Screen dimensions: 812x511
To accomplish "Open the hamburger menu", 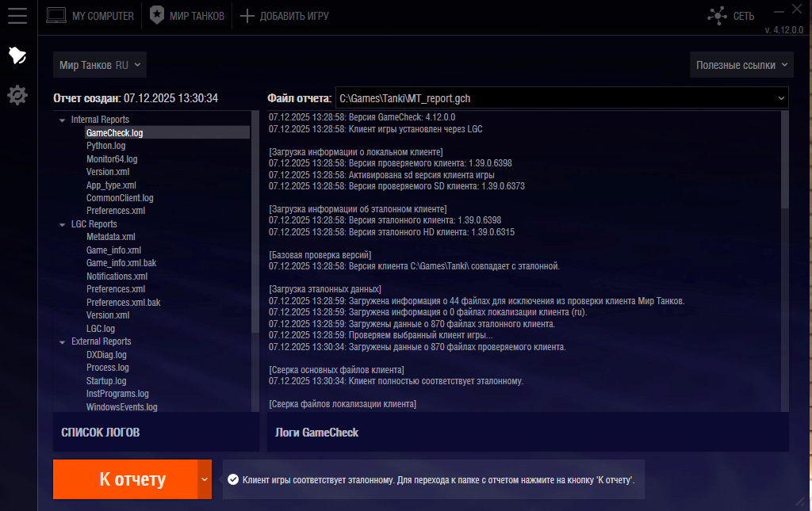I will pyautogui.click(x=17, y=16).
